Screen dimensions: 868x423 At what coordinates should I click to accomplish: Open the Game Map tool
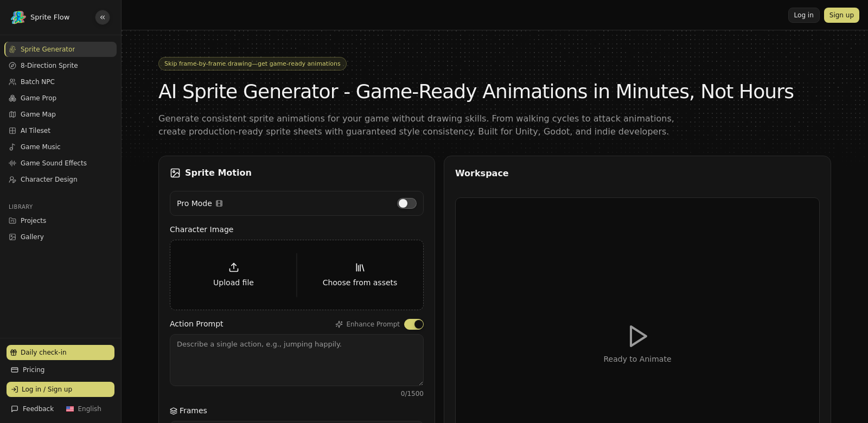[x=60, y=114]
